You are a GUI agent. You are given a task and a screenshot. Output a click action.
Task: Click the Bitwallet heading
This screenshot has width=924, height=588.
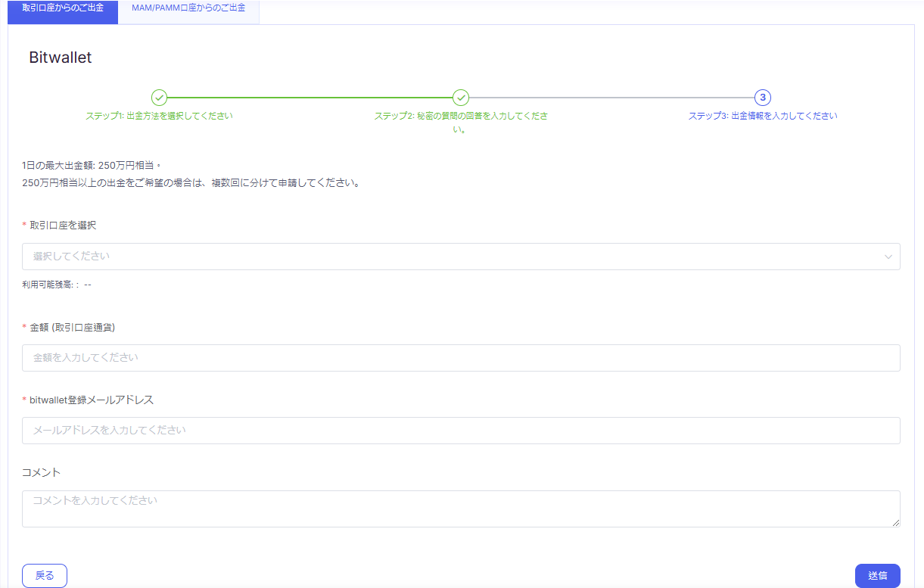point(61,58)
